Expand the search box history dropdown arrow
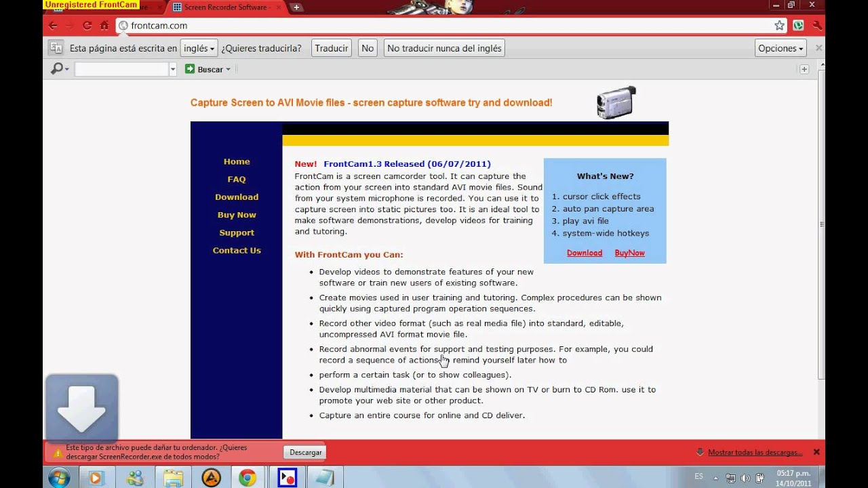868x488 pixels. pos(172,69)
